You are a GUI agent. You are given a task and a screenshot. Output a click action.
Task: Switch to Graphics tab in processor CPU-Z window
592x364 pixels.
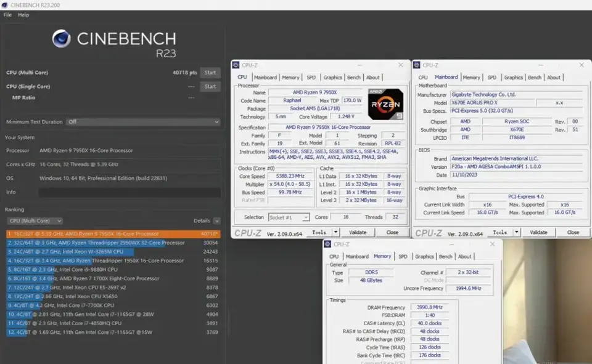[332, 78]
